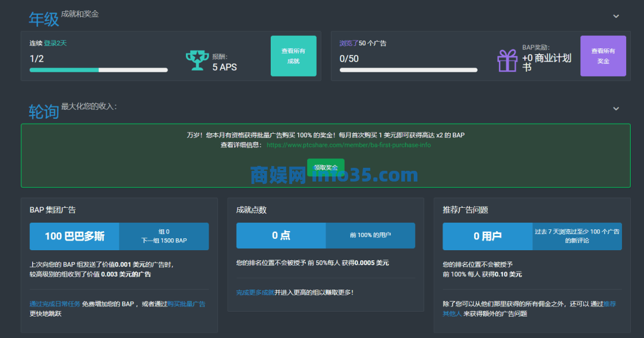This screenshot has width=644, height=338.
Task: Collapse the 年级 section with its chevron
Action: coord(615,16)
